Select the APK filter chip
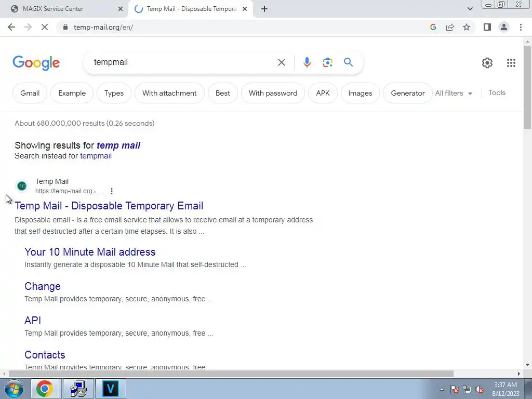The image size is (532, 399). coord(323,93)
